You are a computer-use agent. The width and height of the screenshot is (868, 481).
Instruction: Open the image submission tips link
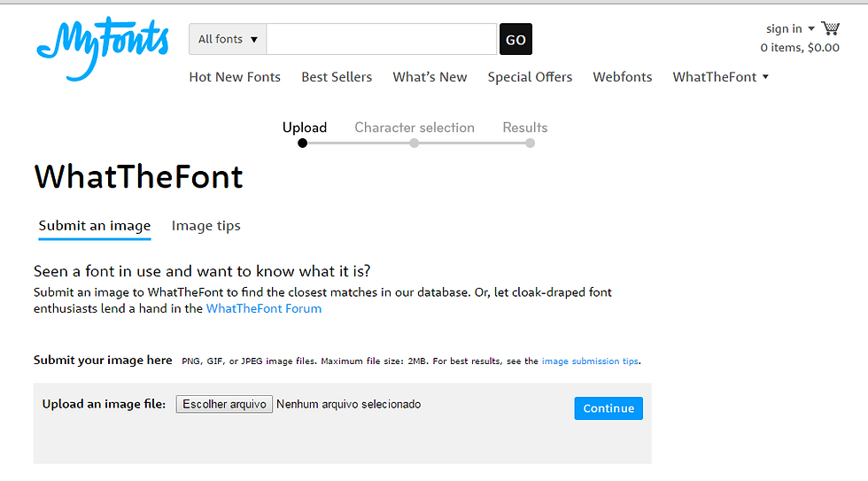coord(590,361)
